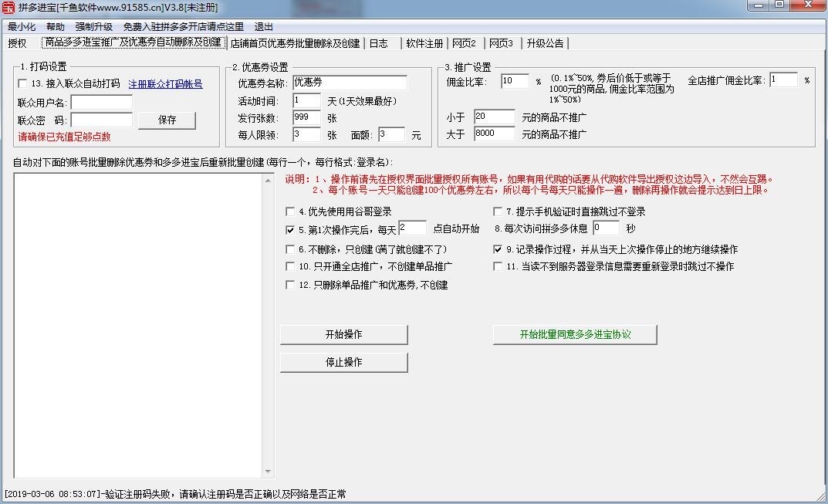Switch to the 网页2 tab
Image resolution: width=828 pixels, height=504 pixels.
tap(465, 43)
